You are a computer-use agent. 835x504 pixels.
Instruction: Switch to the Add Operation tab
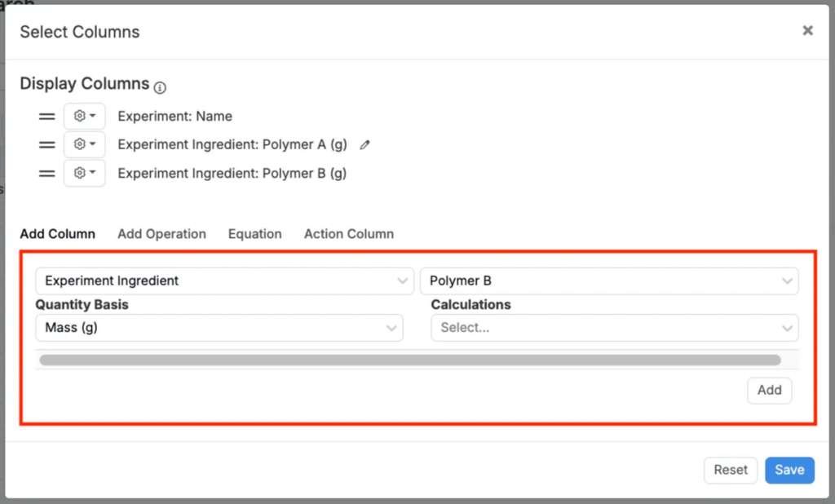[x=161, y=234]
